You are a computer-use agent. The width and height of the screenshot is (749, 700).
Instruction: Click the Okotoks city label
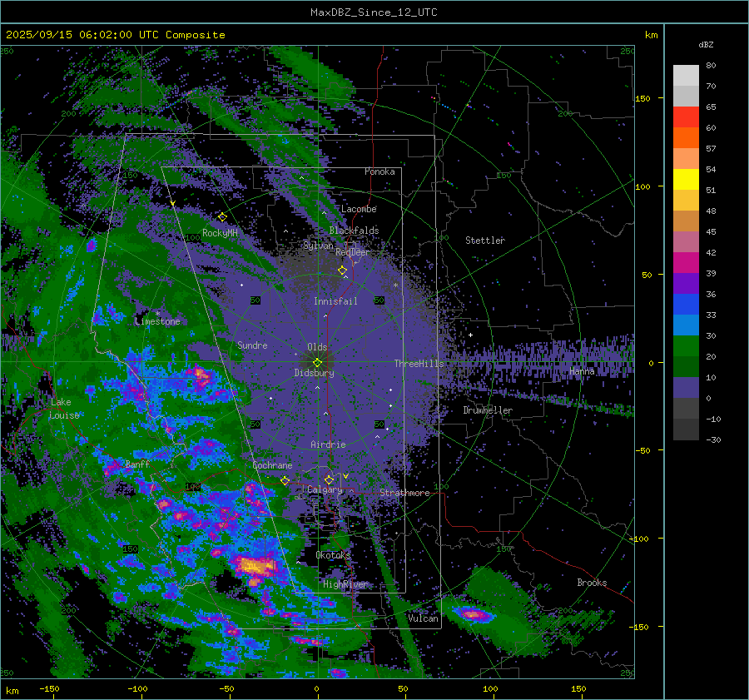(333, 555)
